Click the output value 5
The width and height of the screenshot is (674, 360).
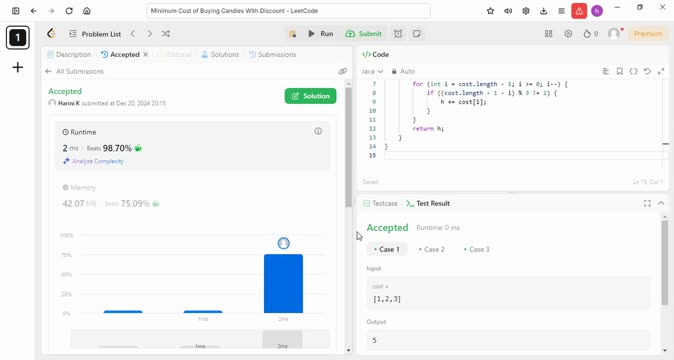pos(374,340)
